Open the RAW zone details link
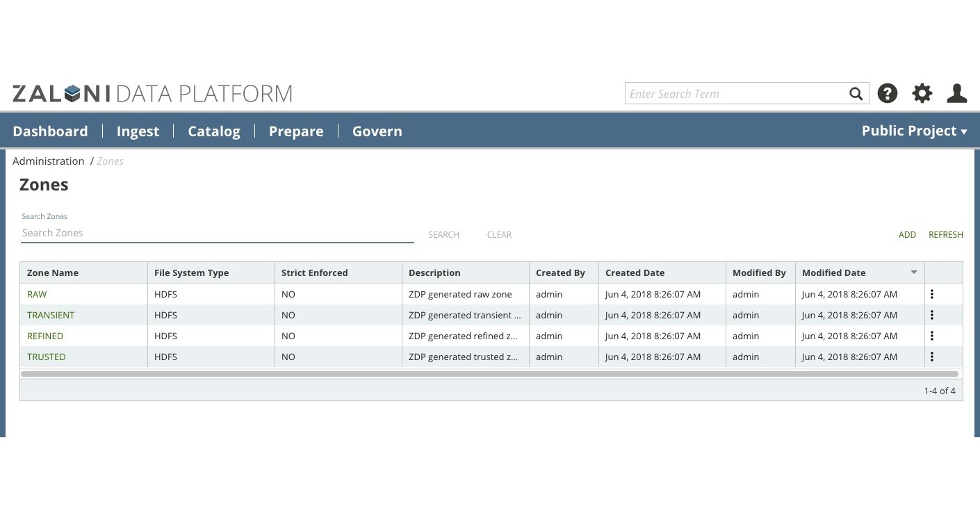980x513 pixels. click(37, 294)
